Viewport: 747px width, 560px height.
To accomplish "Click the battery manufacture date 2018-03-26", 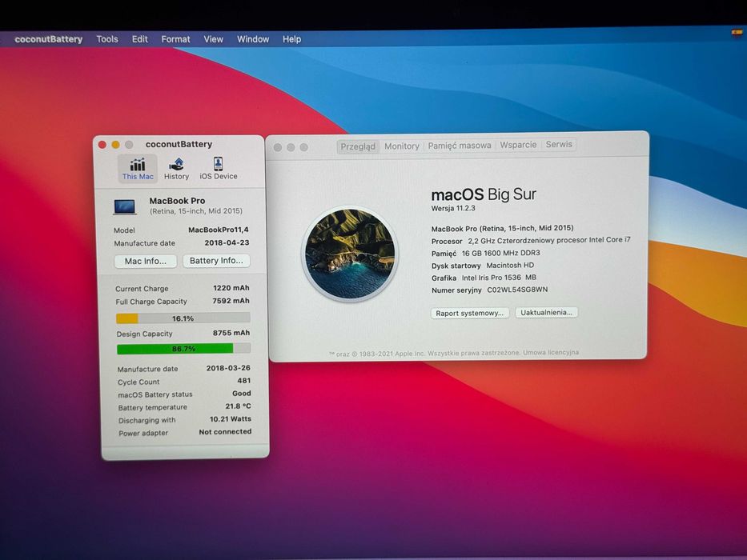I will click(x=228, y=368).
